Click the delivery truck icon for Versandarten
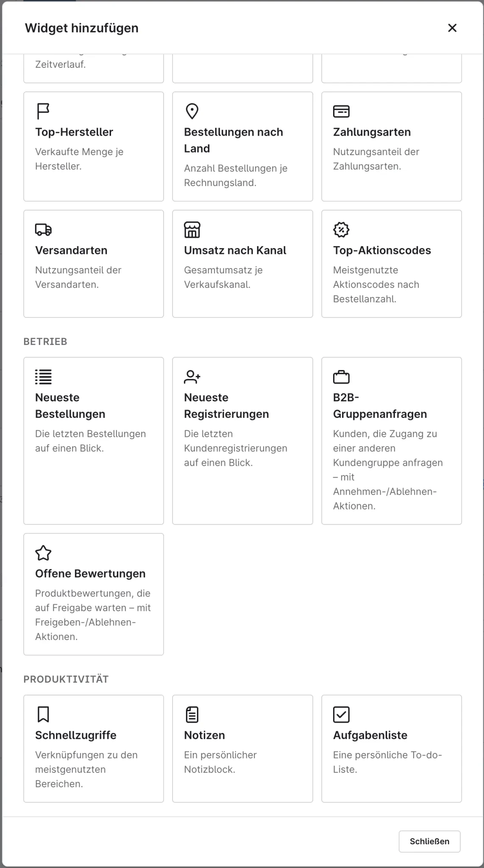 point(43,230)
